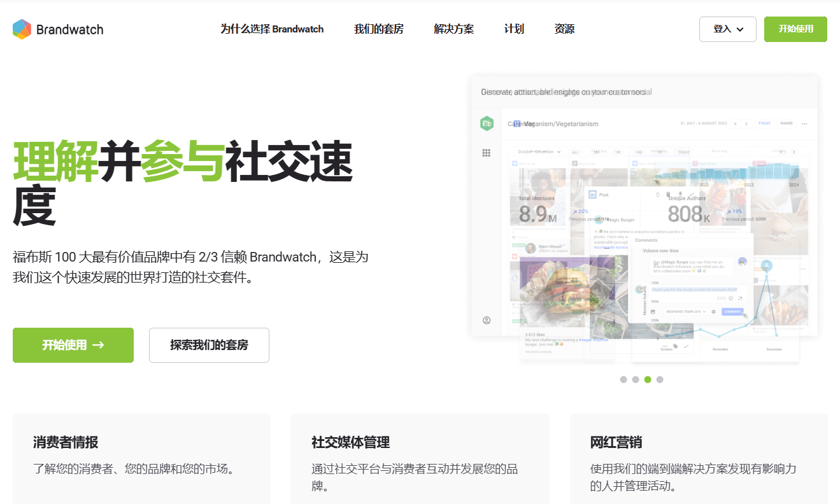Click the text 使用我们的端到端解决方案发现有影响力的人并管理活动。
This screenshot has width=840, height=504.
coord(694,478)
